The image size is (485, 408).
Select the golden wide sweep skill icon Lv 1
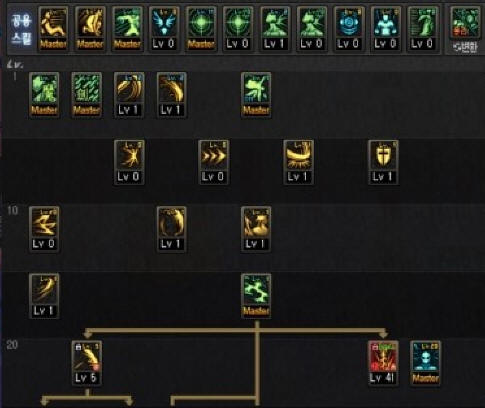298,162
